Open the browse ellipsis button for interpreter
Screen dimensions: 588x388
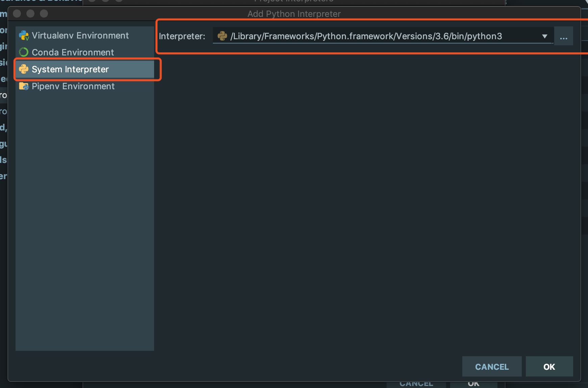coord(563,36)
